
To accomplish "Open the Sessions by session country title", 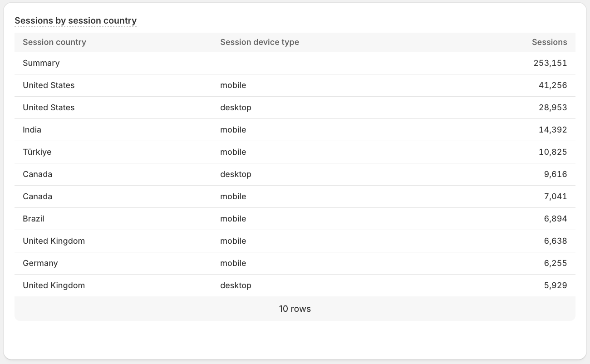I will click(x=75, y=20).
